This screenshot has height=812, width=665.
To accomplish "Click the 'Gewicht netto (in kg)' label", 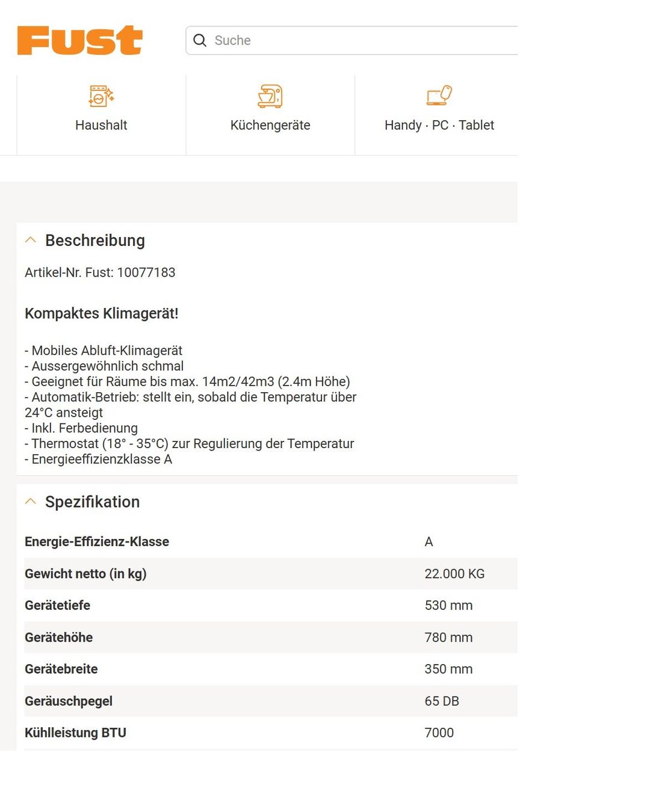I will [85, 574].
